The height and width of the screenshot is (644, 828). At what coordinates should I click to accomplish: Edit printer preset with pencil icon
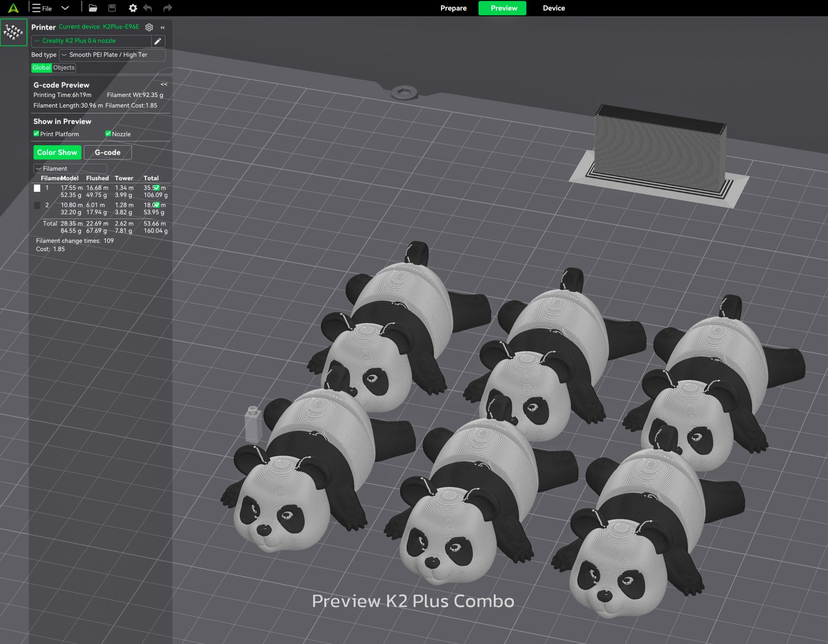tap(158, 41)
